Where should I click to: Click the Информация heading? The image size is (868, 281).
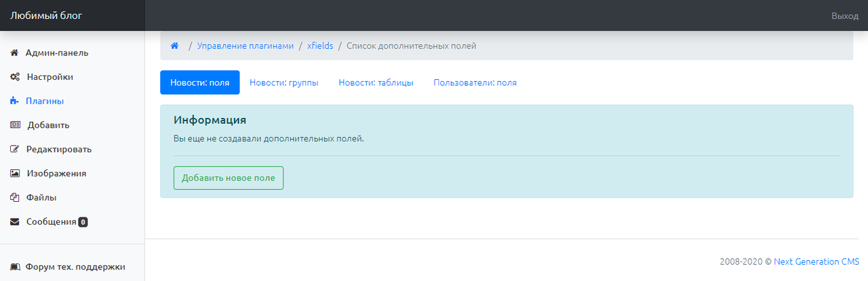click(210, 120)
